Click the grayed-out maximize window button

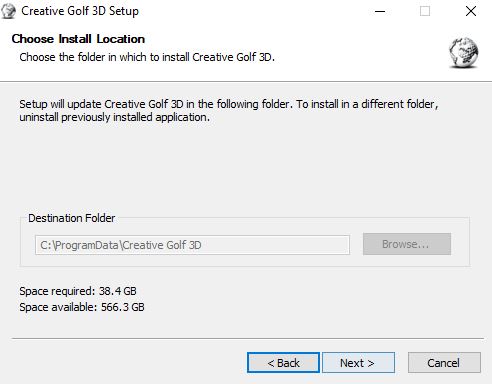[x=425, y=11]
